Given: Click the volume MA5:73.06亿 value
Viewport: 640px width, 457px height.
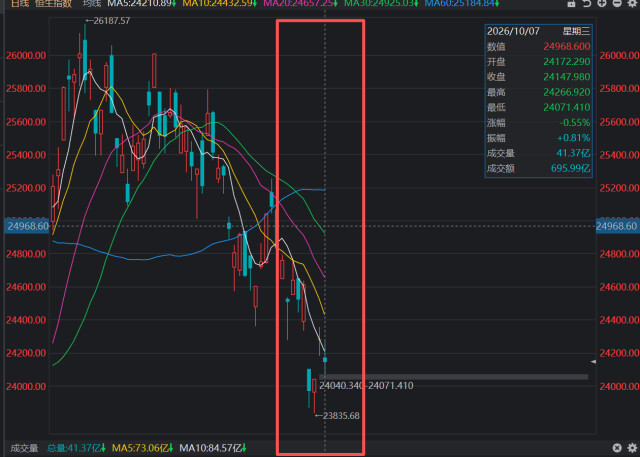Looking at the screenshot, I should point(142,448).
